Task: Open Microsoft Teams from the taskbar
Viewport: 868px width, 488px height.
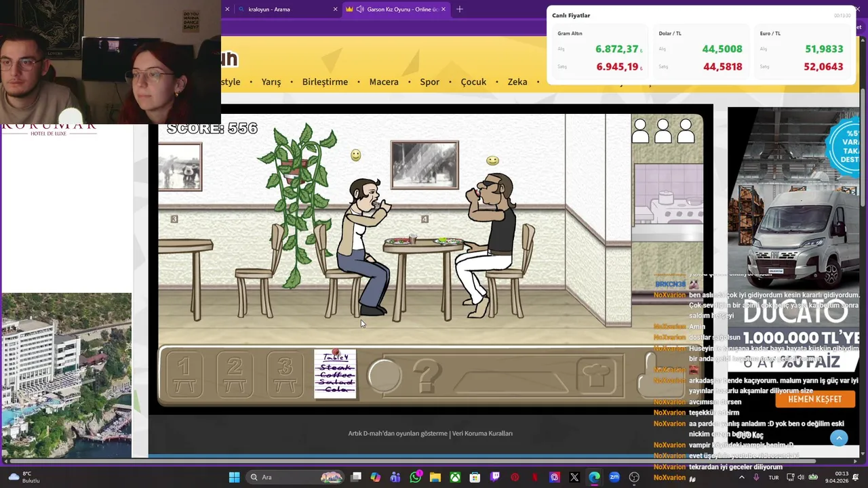Action: point(395,477)
